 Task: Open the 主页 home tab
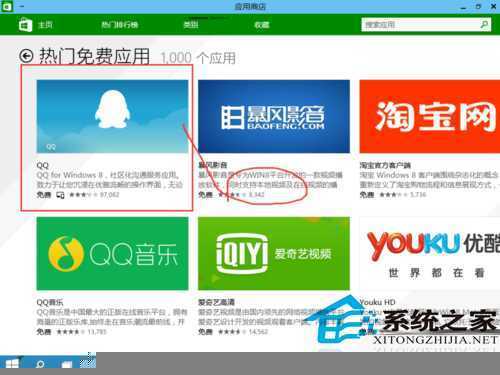45,25
